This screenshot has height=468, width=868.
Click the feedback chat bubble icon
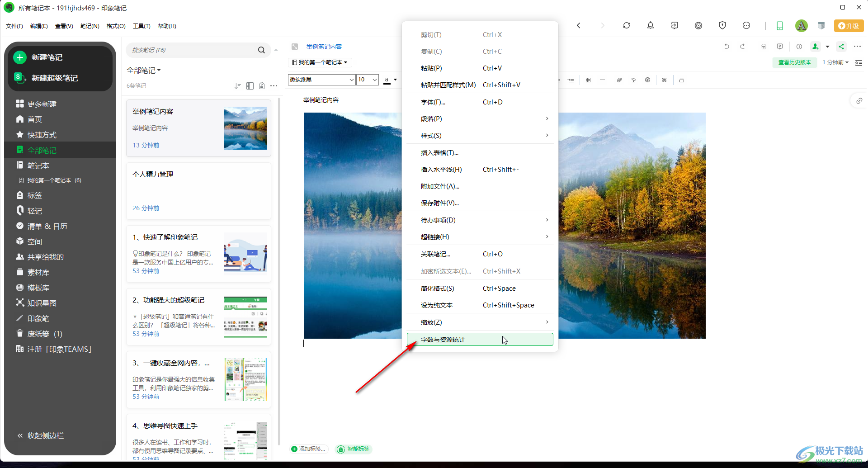[746, 26]
